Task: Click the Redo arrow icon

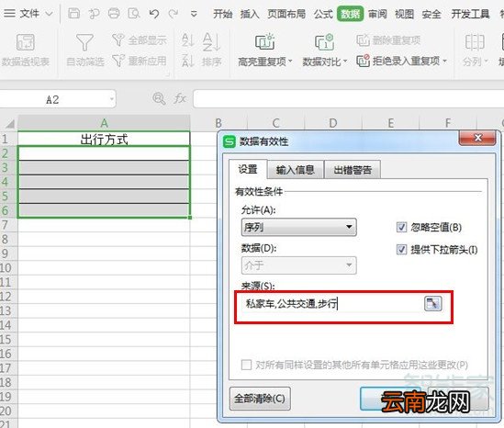Action: (174, 14)
